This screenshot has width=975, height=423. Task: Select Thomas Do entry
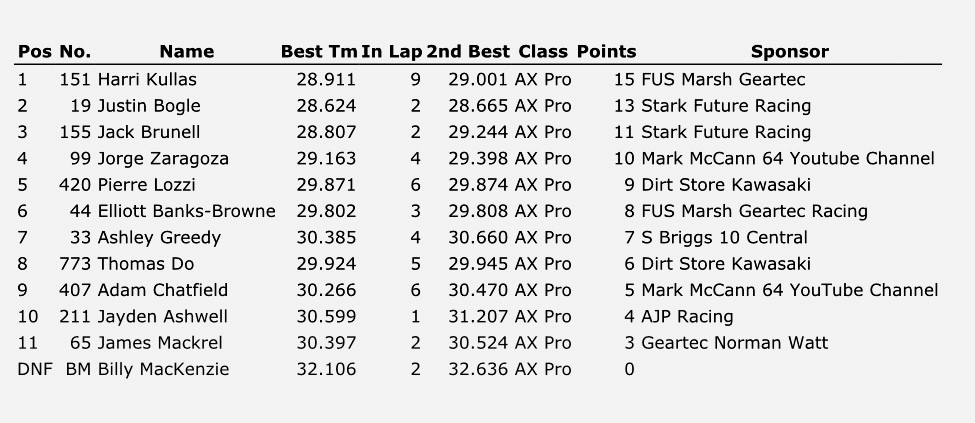point(146,264)
